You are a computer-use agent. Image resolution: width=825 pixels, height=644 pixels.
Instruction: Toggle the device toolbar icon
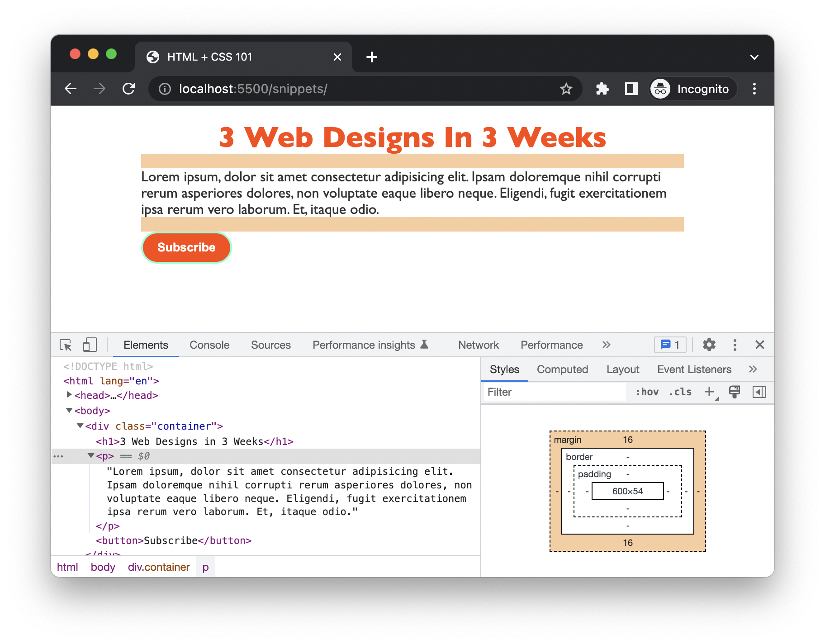(90, 345)
